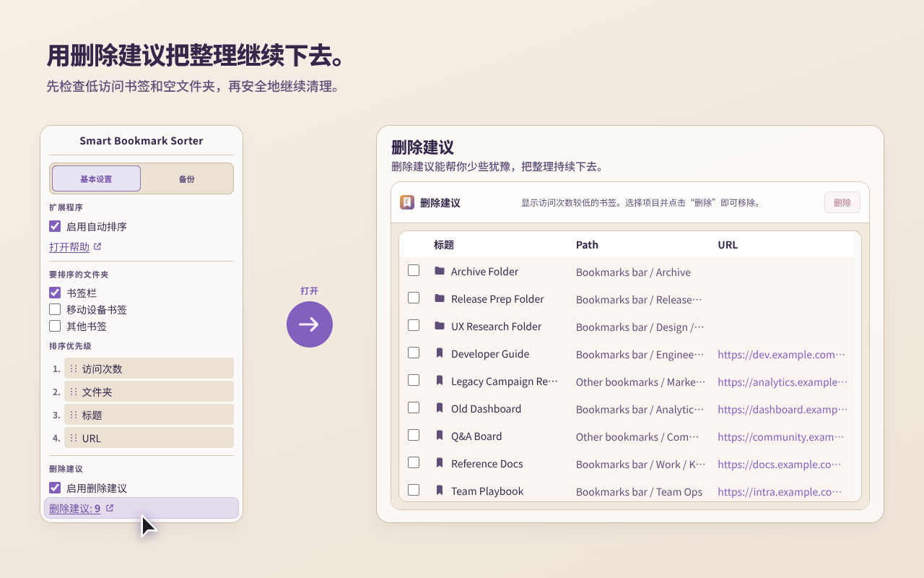Check the 移动设备书签 option
Image resolution: width=924 pixels, height=578 pixels.
pos(54,309)
